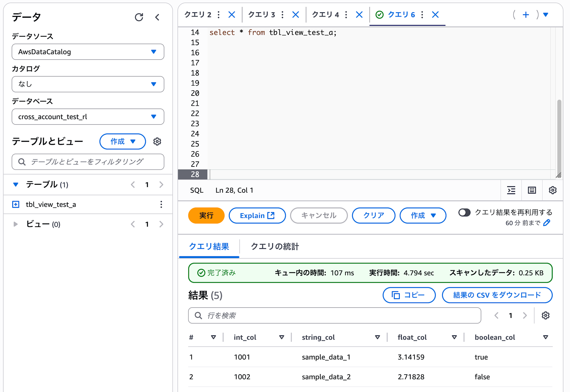Screen dimensions: 570x392
Task: Click the sample_data_1 cell
Action: [x=326, y=357]
